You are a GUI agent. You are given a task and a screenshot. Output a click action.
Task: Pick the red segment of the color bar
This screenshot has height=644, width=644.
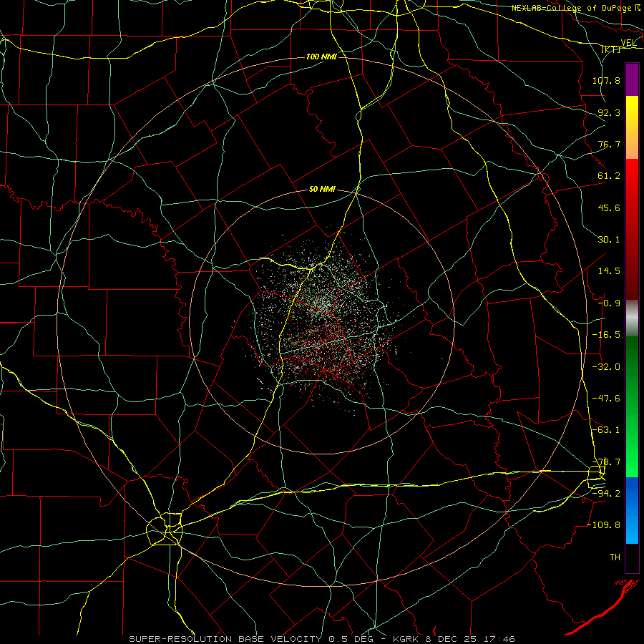coord(632,229)
